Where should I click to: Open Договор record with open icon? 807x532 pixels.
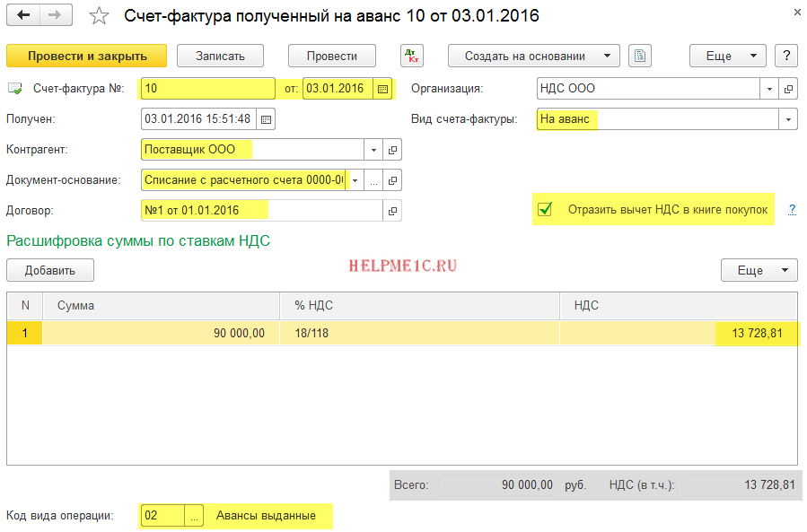[x=393, y=211]
